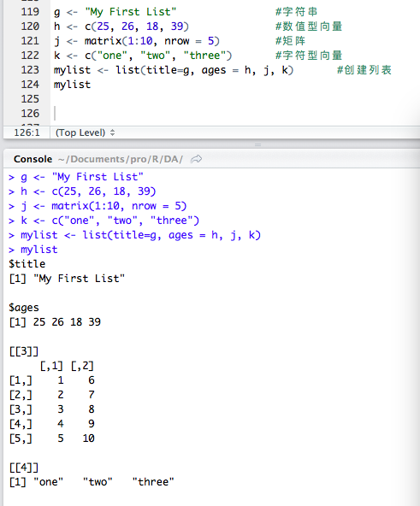Click the #创建列表 comment

coord(364,70)
